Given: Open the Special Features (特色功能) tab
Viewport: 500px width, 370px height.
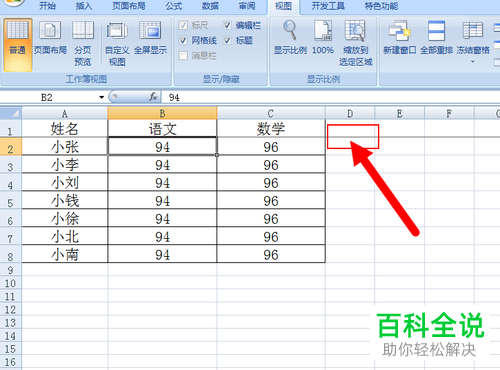Looking at the screenshot, I should pos(381,6).
